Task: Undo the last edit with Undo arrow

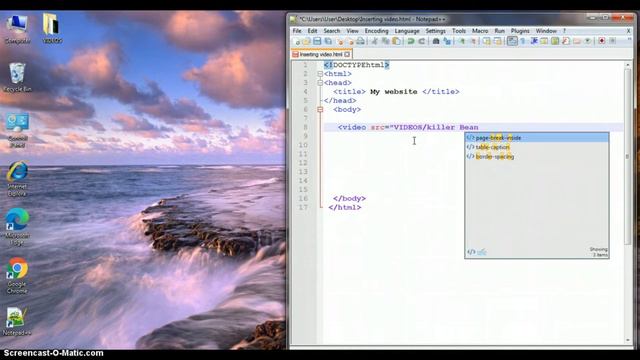Action: 411,41
